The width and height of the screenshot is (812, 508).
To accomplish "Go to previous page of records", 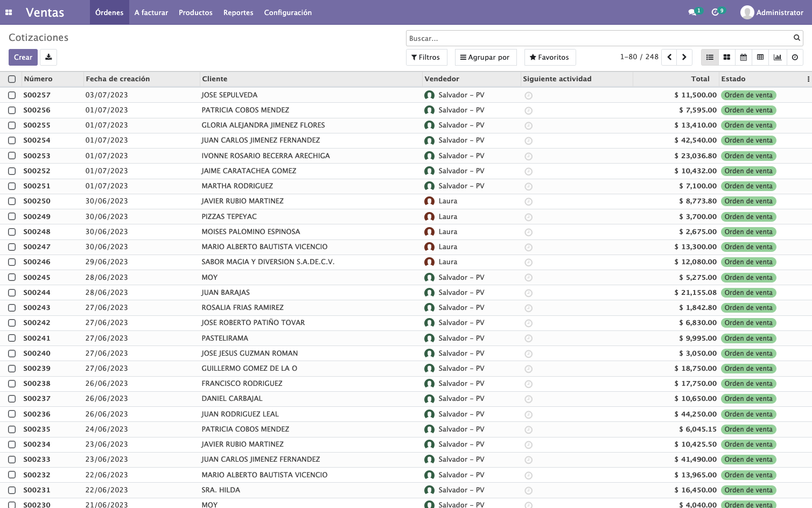I will pyautogui.click(x=669, y=57).
